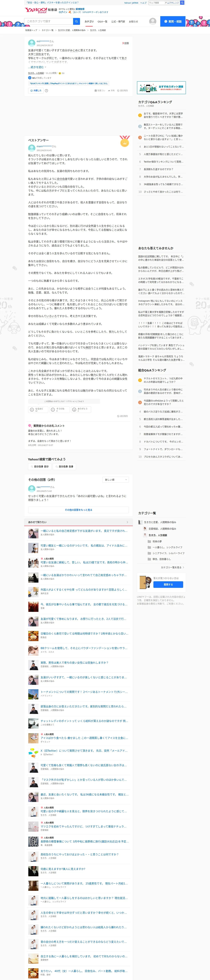Click the 生き方、人生相談 category tag under question
The width and height of the screenshot is (210, 980).
pyautogui.click(x=36, y=73)
